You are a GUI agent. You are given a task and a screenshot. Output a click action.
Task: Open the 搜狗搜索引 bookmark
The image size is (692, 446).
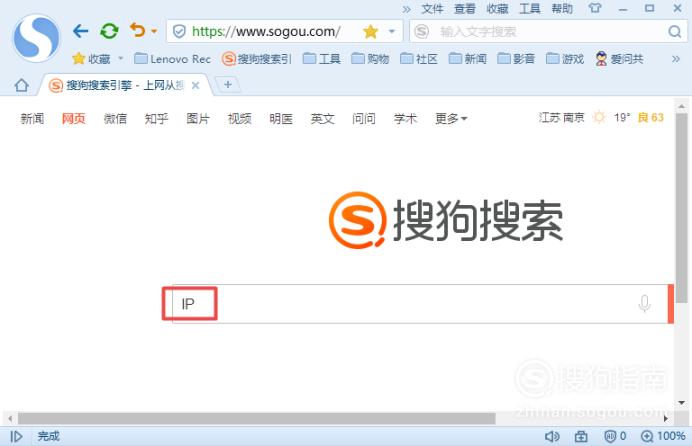pyautogui.click(x=257, y=59)
